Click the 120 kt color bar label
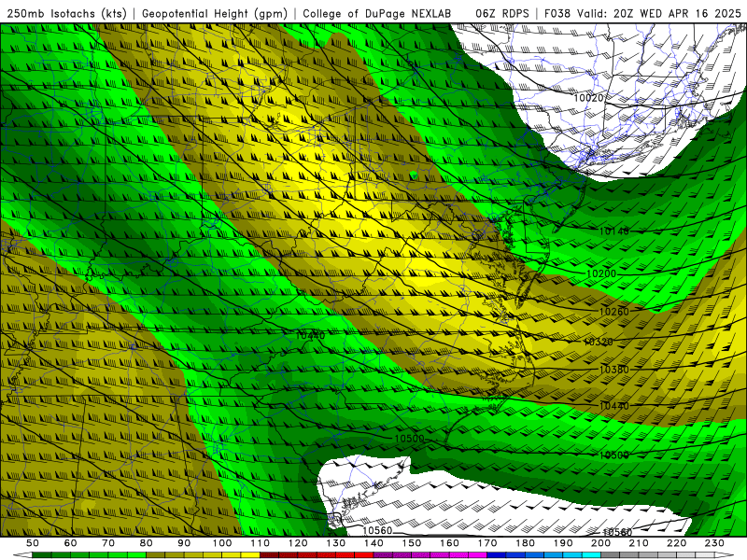747x560 pixels. click(x=298, y=543)
